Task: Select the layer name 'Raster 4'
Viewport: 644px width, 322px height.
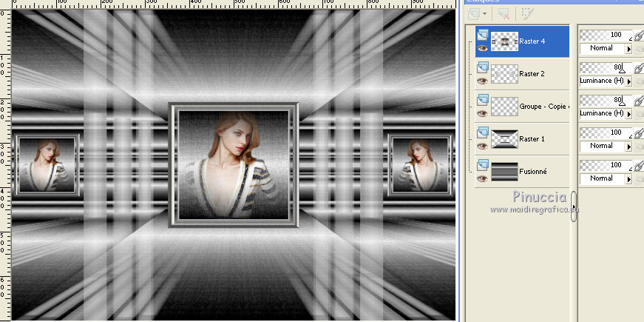Action: pos(532,41)
